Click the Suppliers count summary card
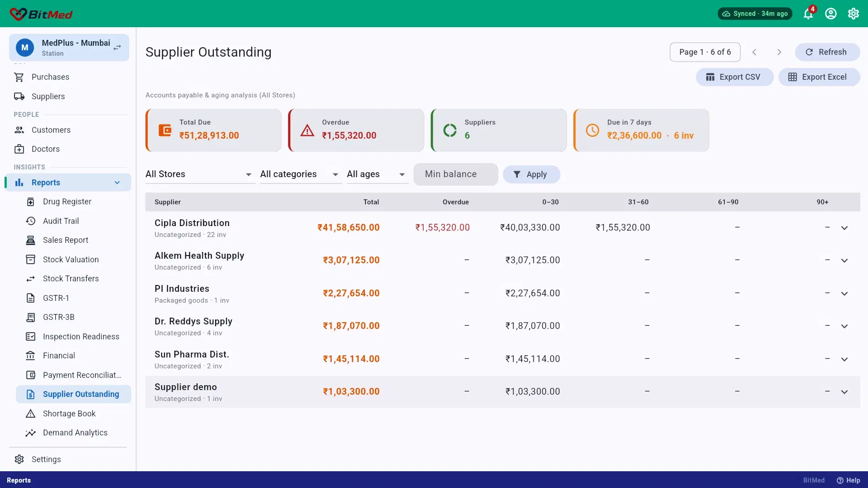868x488 pixels. [x=499, y=130]
